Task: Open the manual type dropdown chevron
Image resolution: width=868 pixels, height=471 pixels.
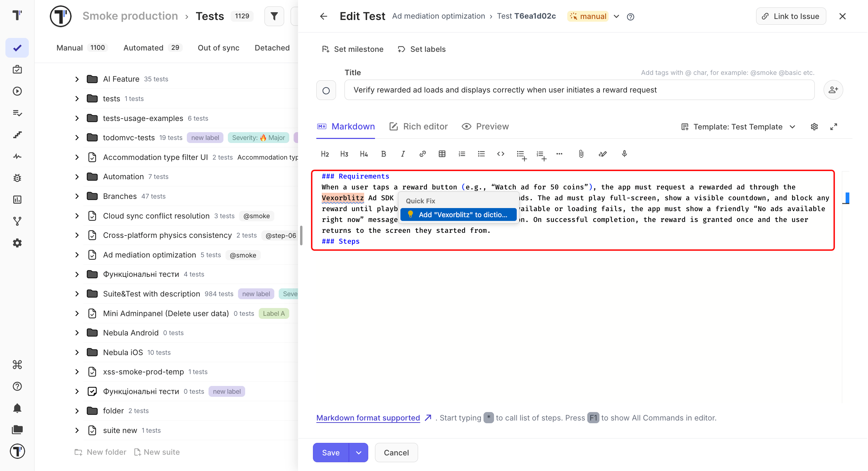Action: pos(616,17)
